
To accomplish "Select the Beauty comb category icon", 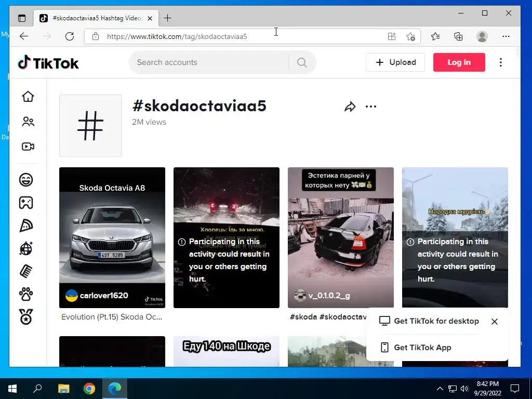I will pyautogui.click(x=26, y=271).
